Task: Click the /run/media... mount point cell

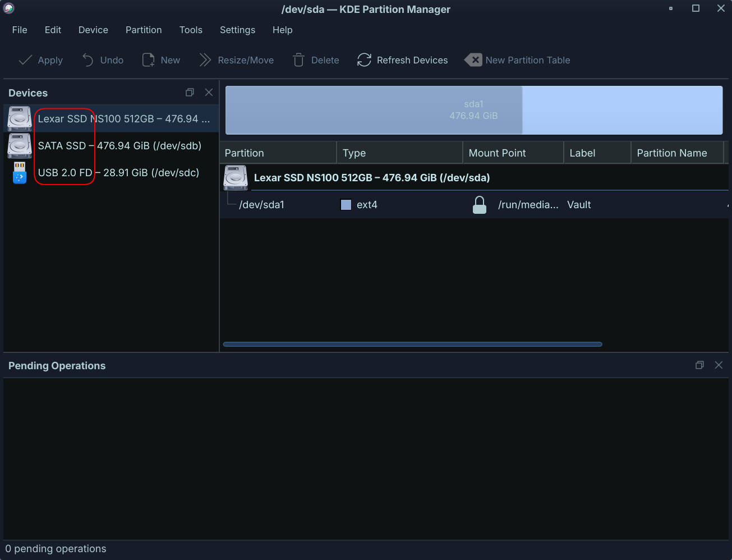Action: click(x=528, y=205)
